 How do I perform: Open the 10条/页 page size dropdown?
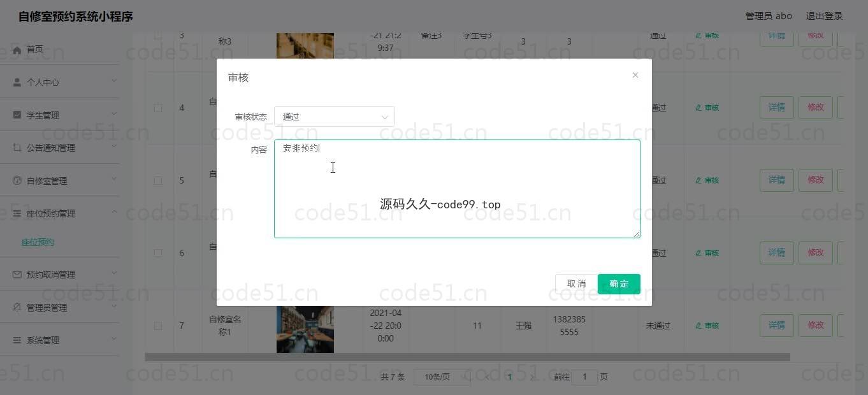click(442, 377)
